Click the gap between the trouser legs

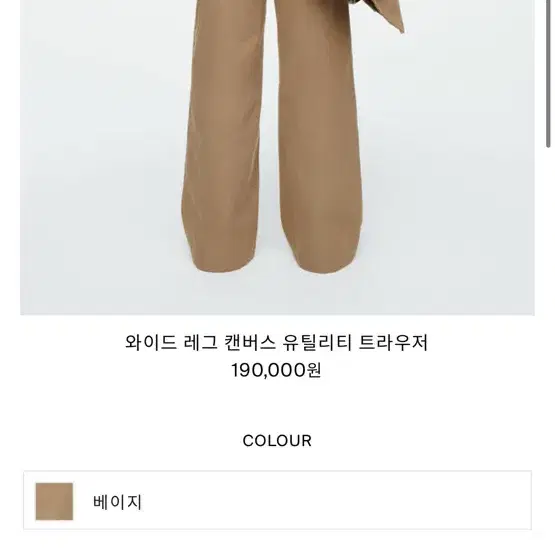[270, 177]
